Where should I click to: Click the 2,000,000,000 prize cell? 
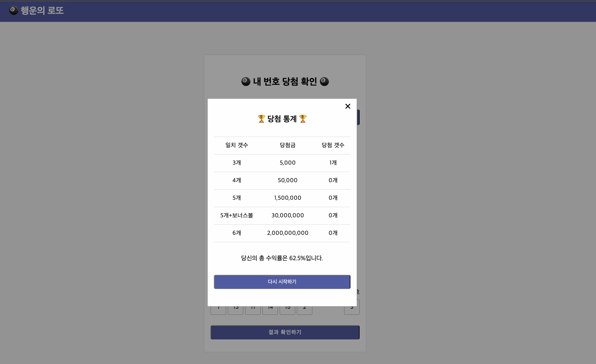(288, 233)
